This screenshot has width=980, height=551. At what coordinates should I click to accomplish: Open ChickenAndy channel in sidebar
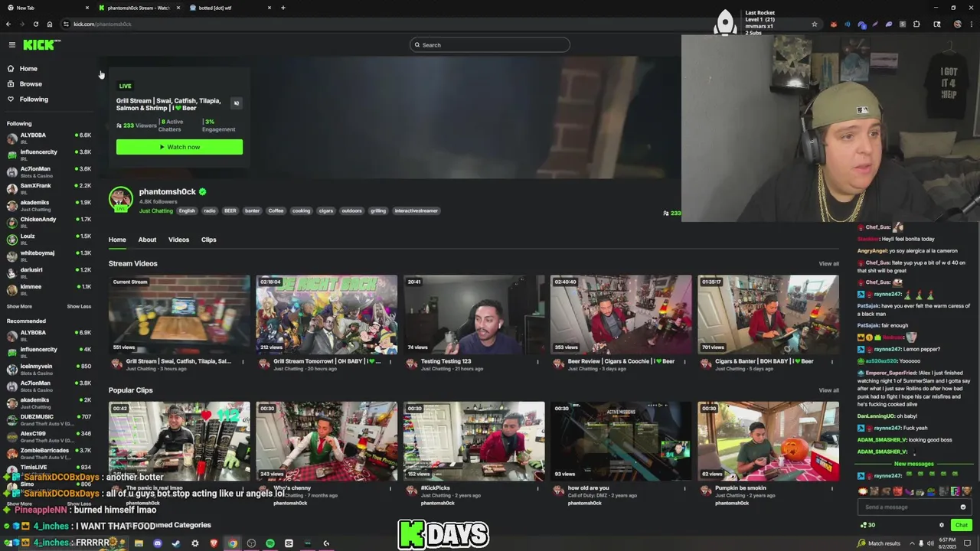coord(49,222)
